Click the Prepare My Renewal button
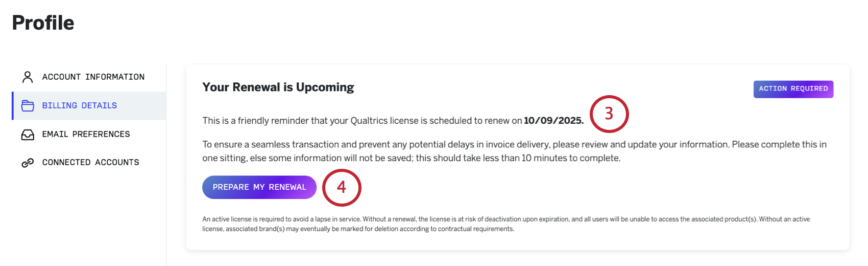The width and height of the screenshot is (868, 266). click(259, 187)
